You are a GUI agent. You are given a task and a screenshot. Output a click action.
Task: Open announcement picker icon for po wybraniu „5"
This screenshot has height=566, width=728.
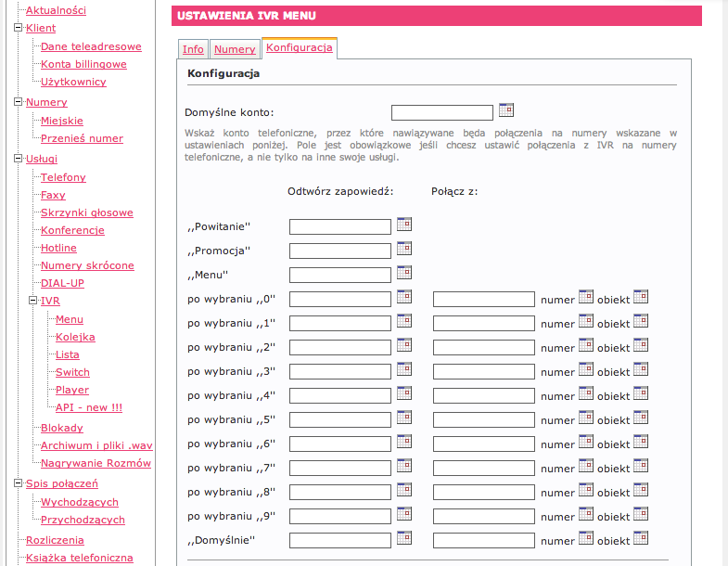pos(404,418)
